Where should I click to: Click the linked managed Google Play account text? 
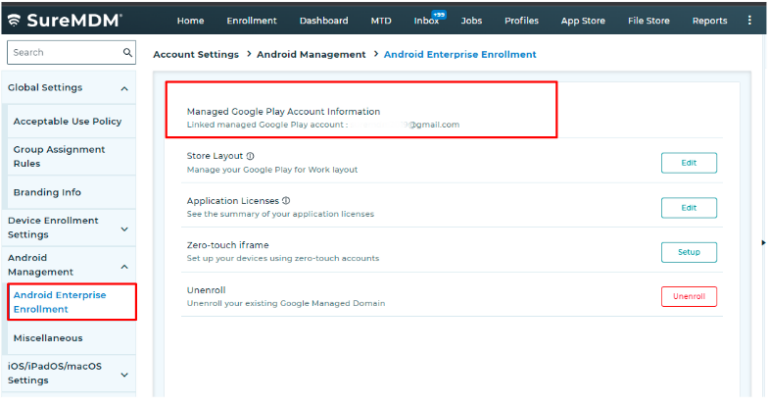pos(323,125)
